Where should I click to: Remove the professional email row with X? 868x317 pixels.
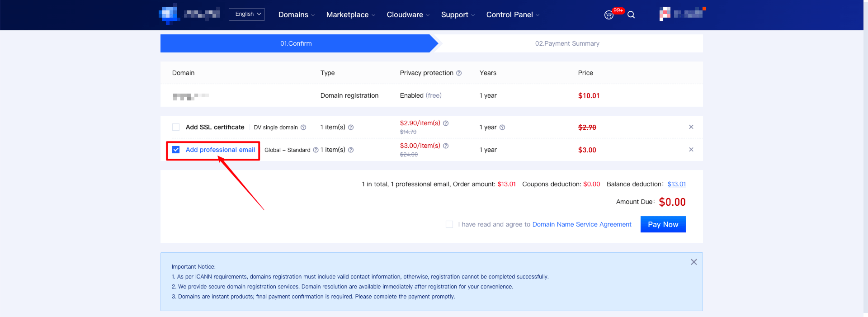[691, 150]
